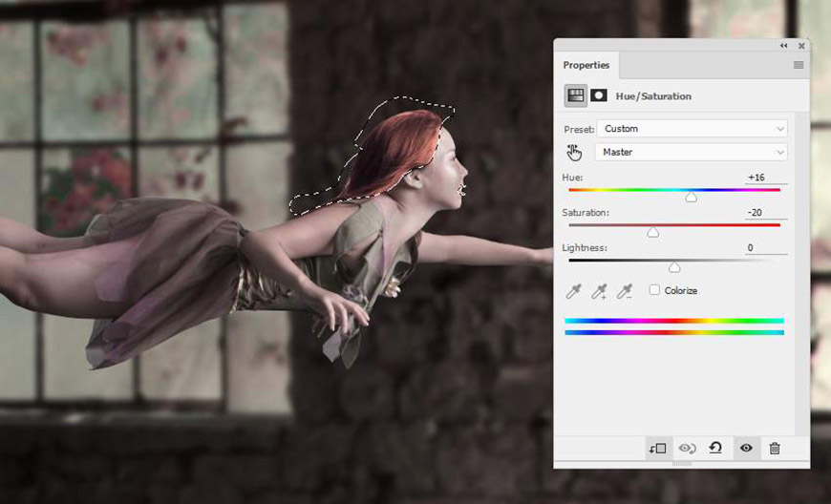Delete this adjustment layer with the trash icon
Image resolution: width=831 pixels, height=504 pixels.
(775, 449)
